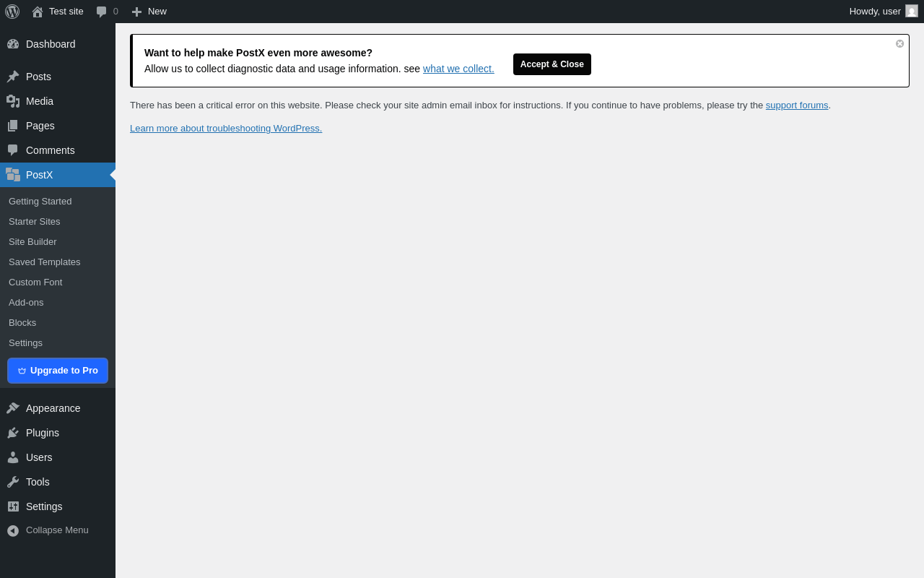The width and height of the screenshot is (924, 578).
Task: Open the support forums link
Action: pos(797,105)
